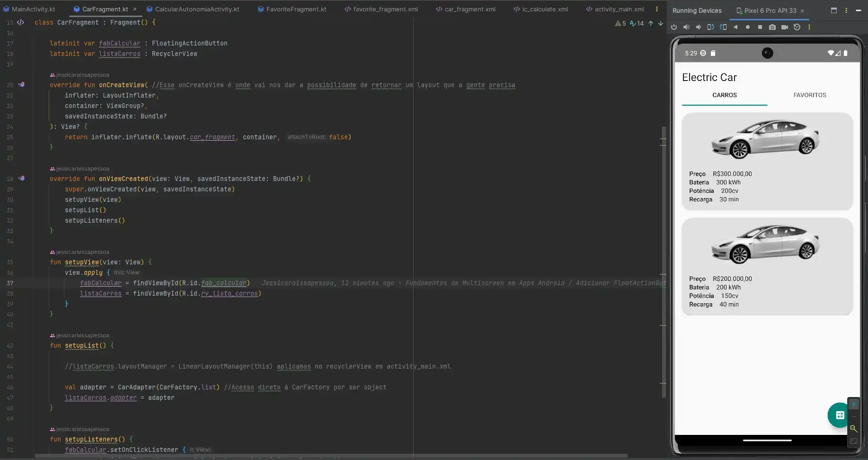Click the car_fragment layout reference
The height and width of the screenshot is (460, 868).
(x=212, y=137)
